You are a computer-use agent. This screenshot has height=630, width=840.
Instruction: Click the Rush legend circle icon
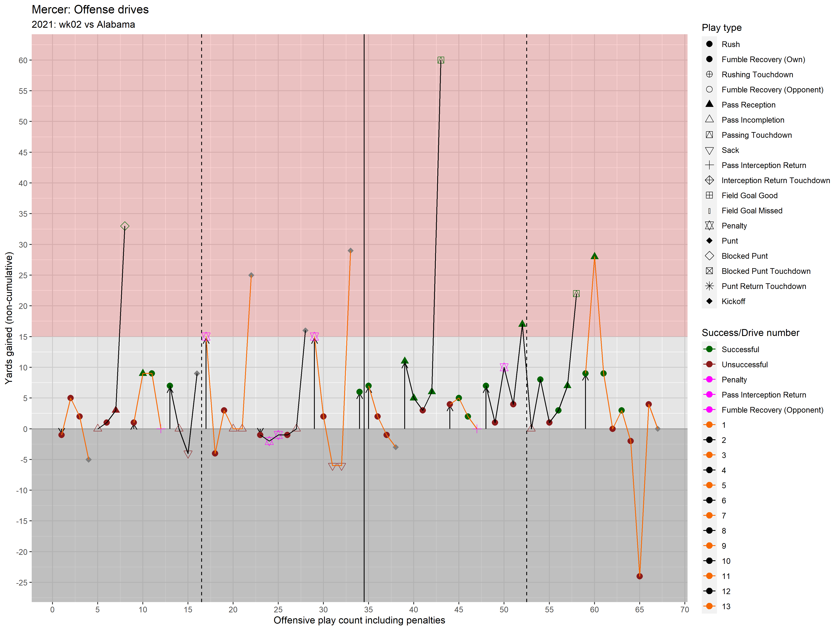point(709,44)
